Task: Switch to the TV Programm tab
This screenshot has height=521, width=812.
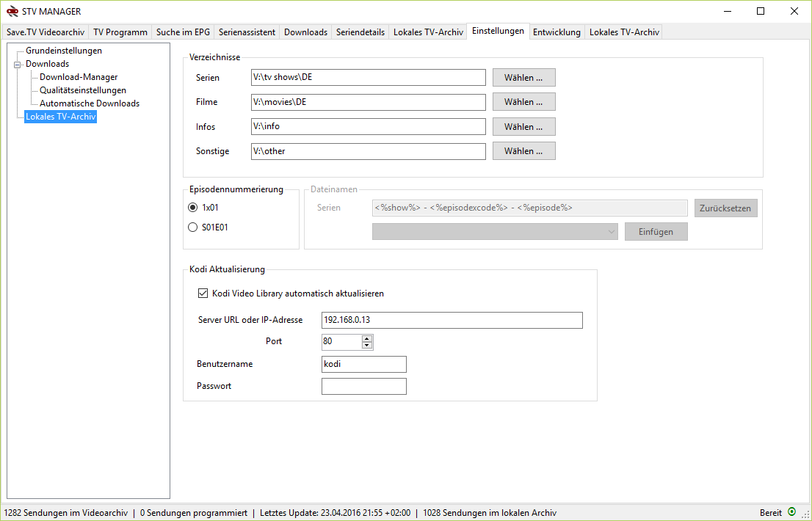Action: click(120, 32)
